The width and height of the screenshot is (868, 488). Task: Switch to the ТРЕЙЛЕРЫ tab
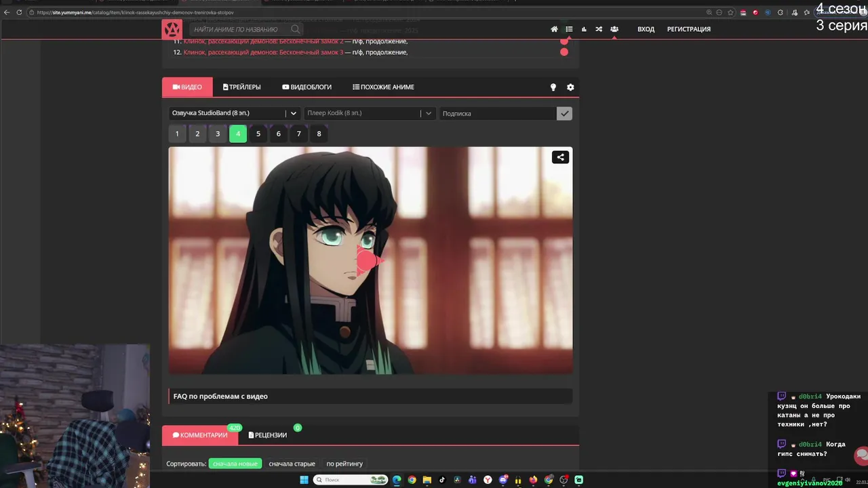tap(242, 87)
